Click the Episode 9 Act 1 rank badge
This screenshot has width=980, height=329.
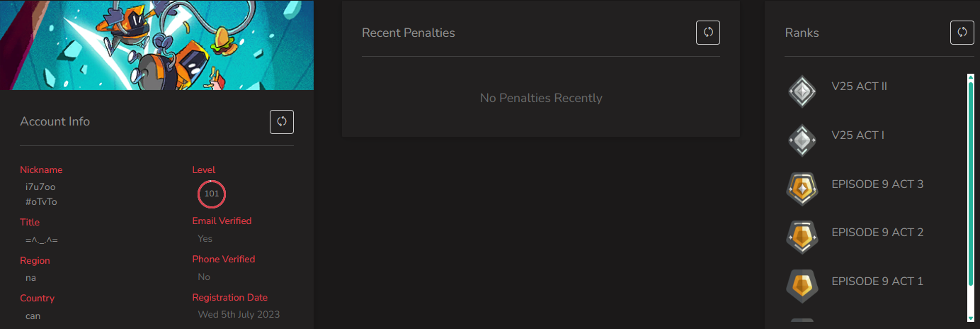tap(802, 286)
